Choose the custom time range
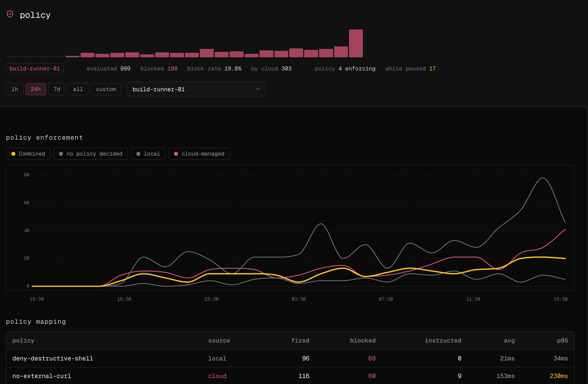Screen dimensions: 588x384 point(106,89)
